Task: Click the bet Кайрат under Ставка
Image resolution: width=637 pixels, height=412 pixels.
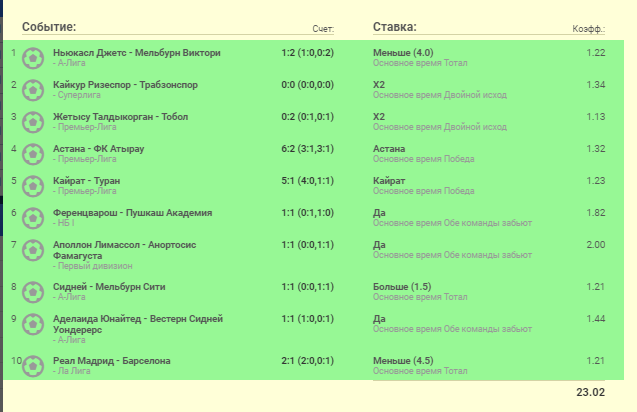Action: coord(389,181)
